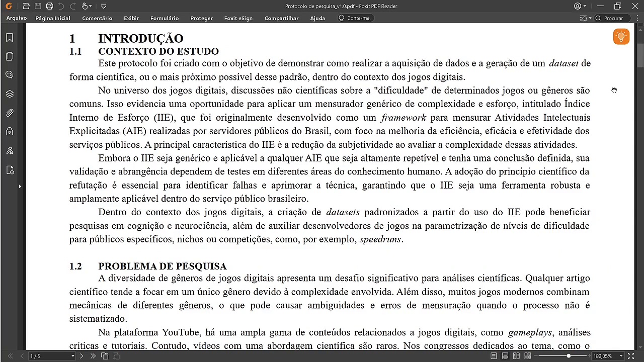Go to previous page arrow
The image size is (644, 362).
tap(22, 356)
